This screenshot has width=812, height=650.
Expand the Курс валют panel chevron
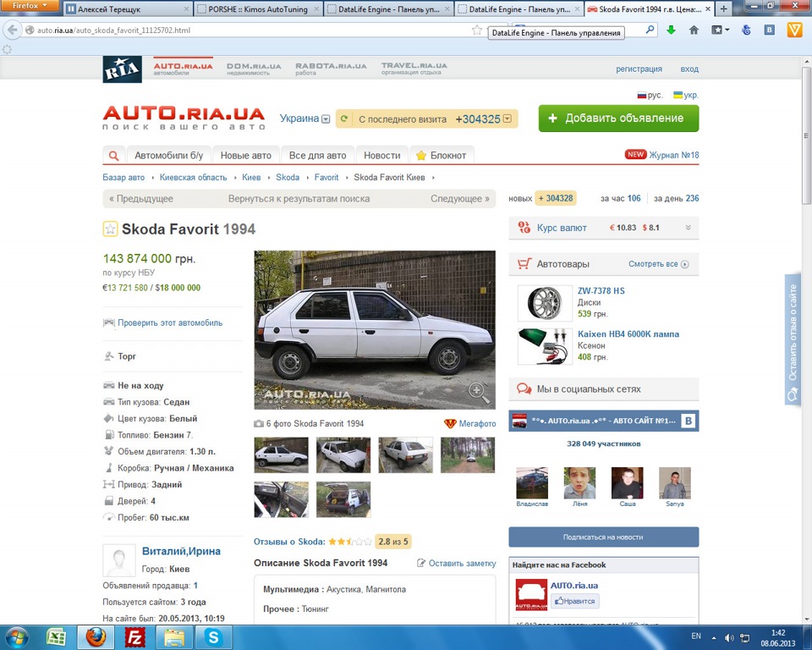tap(689, 228)
